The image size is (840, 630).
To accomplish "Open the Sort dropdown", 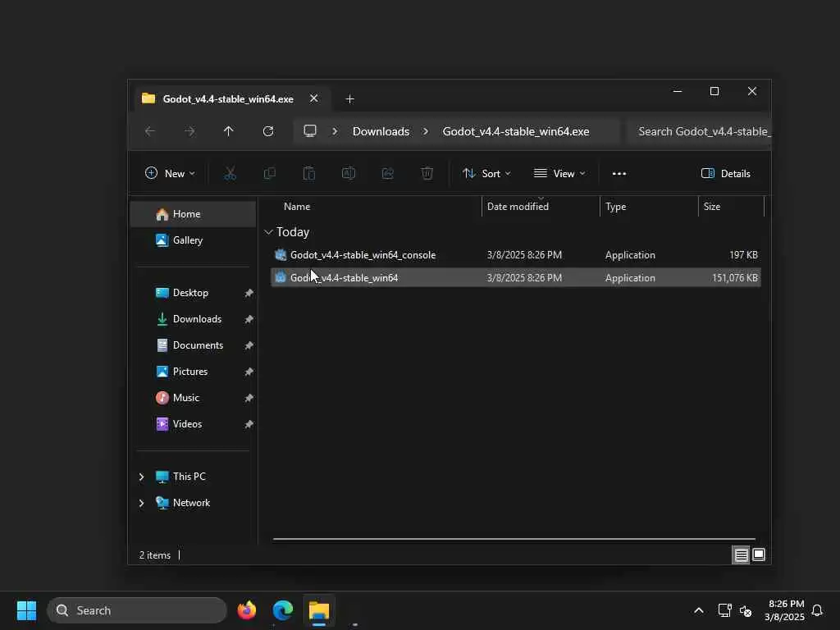I will pos(486,174).
